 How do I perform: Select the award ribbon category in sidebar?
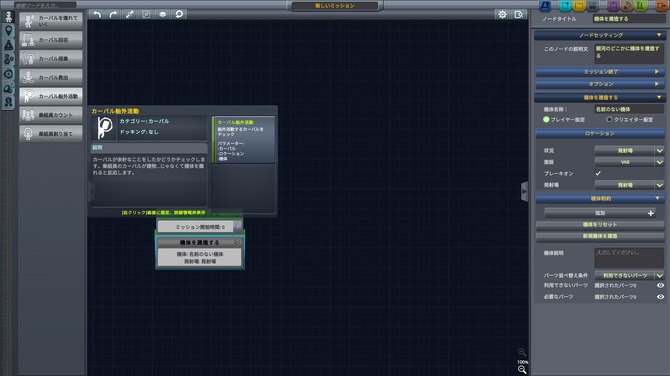click(9, 102)
